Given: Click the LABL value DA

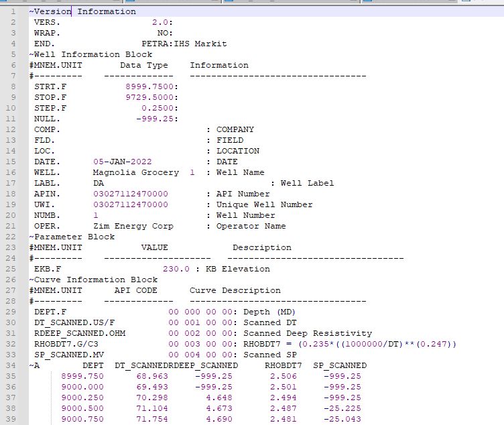Looking at the screenshot, I should click(x=99, y=183).
